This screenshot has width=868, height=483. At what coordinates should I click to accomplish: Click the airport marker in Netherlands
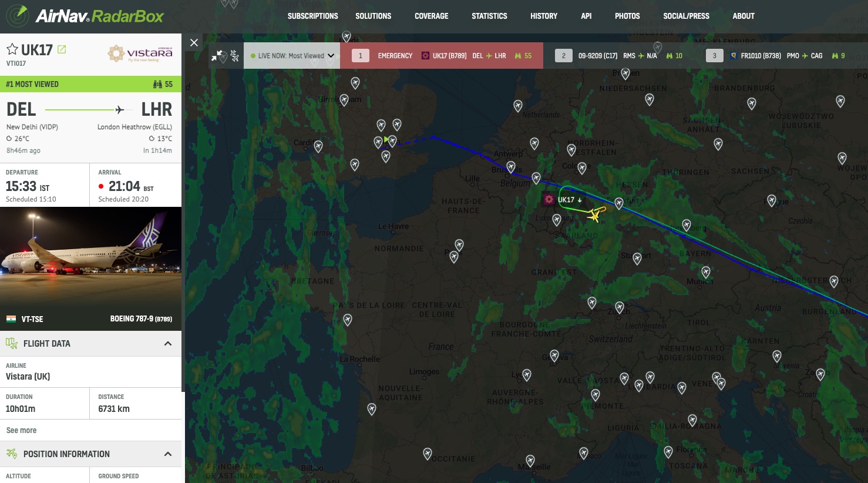pyautogui.click(x=518, y=105)
